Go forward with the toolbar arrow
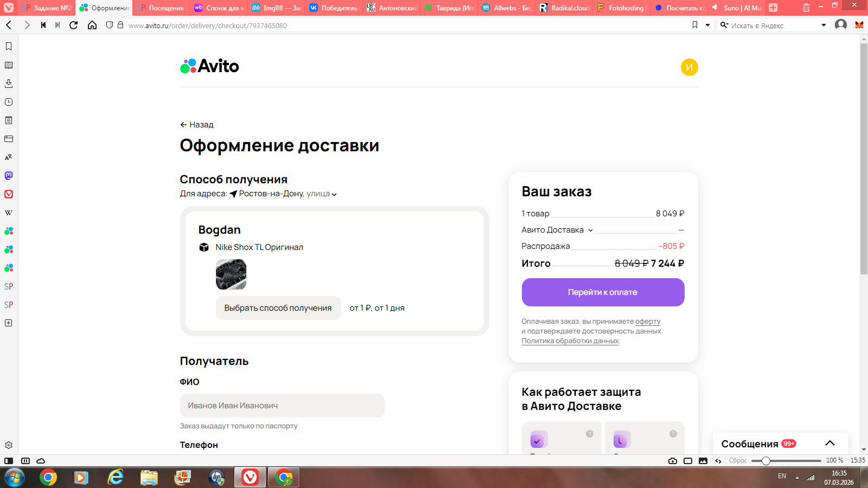This screenshot has width=868, height=488. click(27, 25)
